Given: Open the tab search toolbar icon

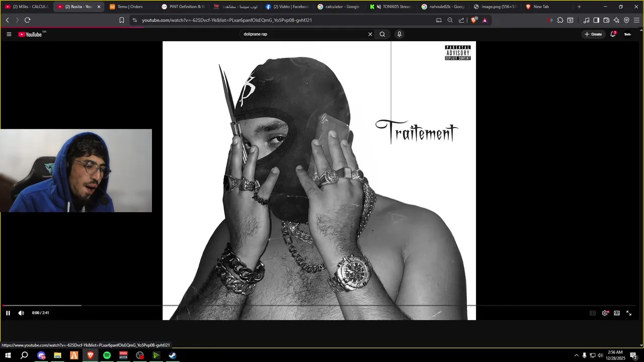Looking at the screenshot, I should [570, 20].
